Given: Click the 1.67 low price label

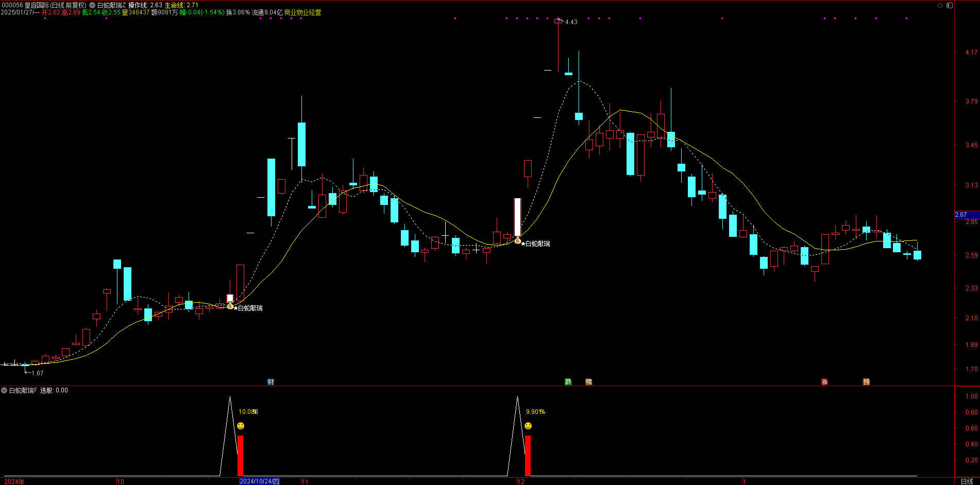Looking at the screenshot, I should [38, 373].
